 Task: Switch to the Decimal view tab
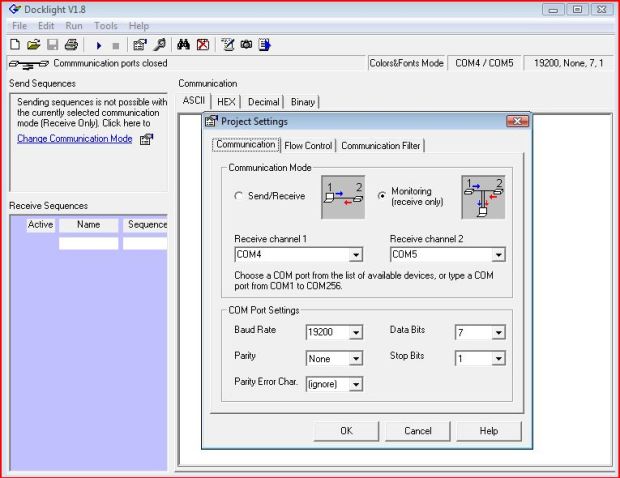(263, 102)
